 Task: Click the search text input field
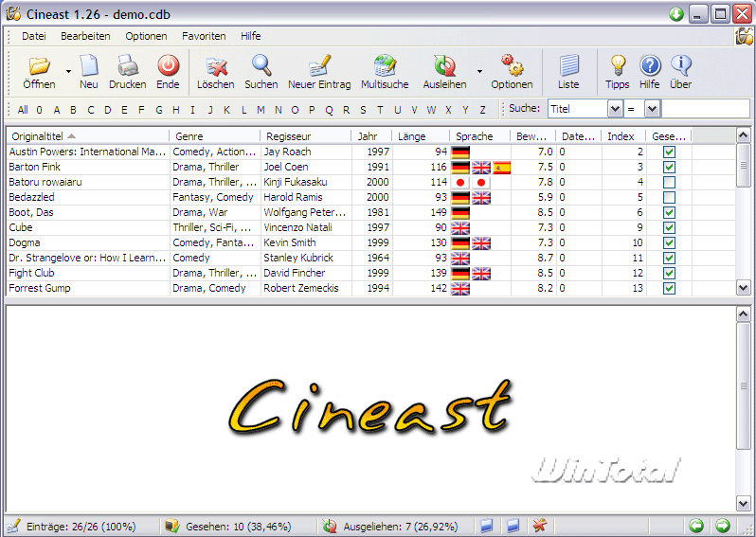pyautogui.click(x=706, y=109)
